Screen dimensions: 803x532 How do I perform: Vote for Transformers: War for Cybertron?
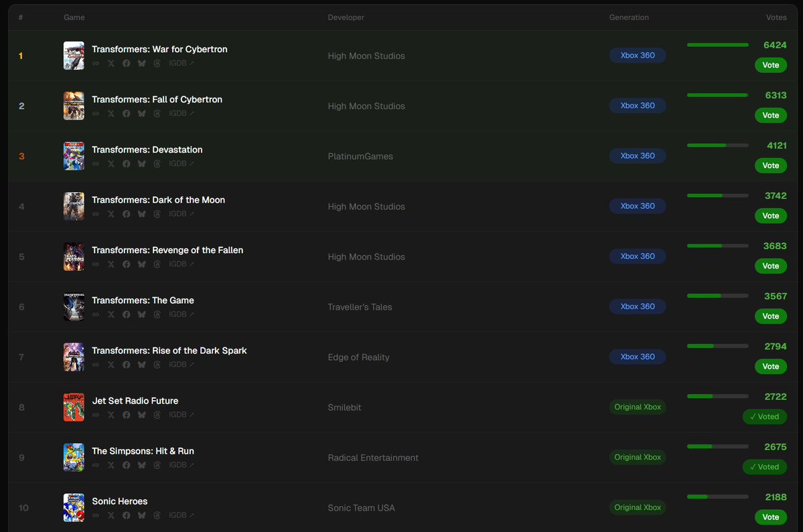click(771, 65)
